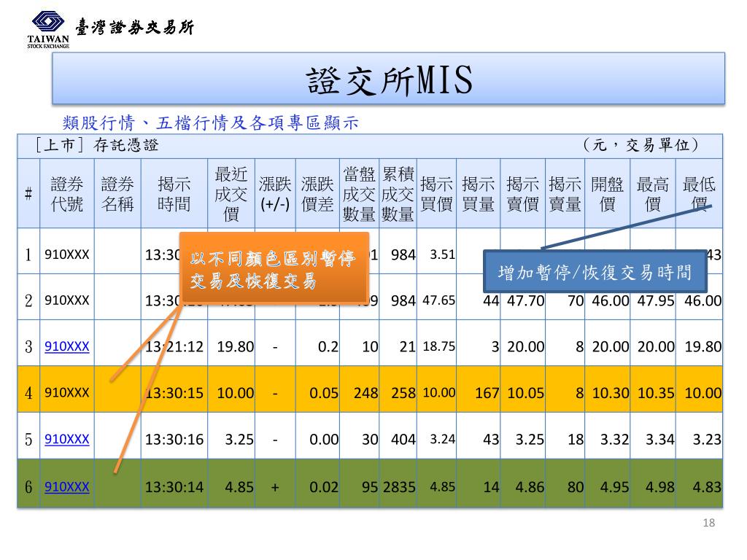
Task: Click the 漲跌(+/-) column header
Action: [x=275, y=194]
